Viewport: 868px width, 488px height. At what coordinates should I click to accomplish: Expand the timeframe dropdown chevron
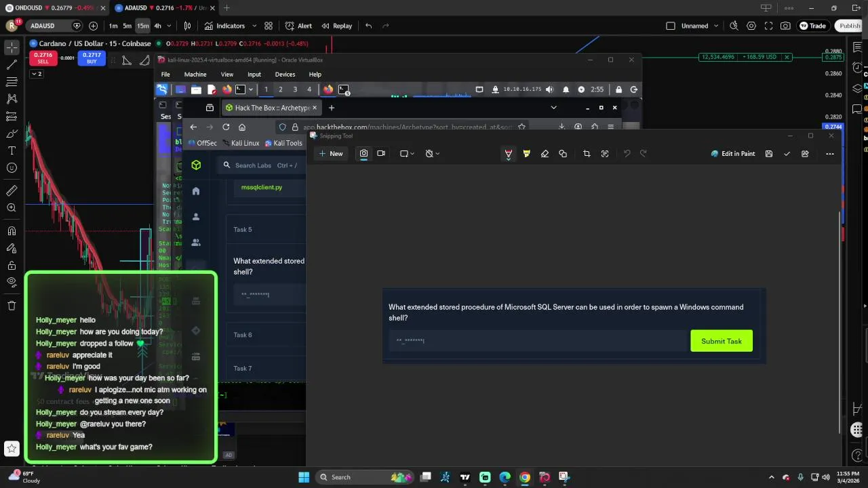(170, 26)
